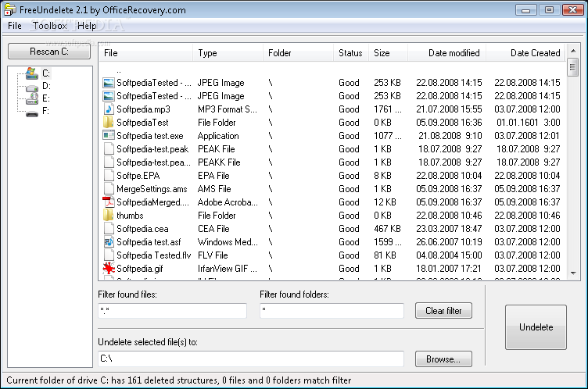Click the Filter found folders input
The image size is (588, 389).
(332, 311)
